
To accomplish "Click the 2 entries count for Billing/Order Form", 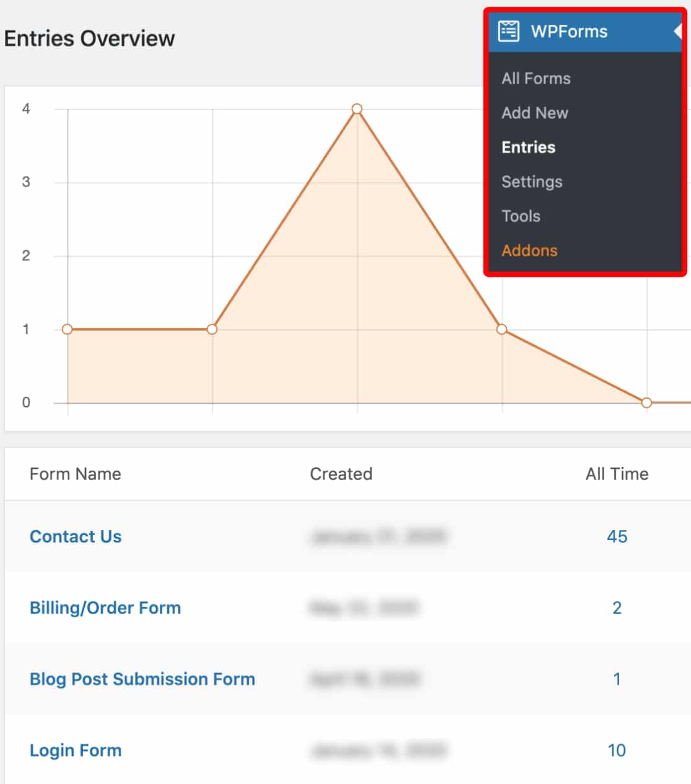I will (x=617, y=608).
